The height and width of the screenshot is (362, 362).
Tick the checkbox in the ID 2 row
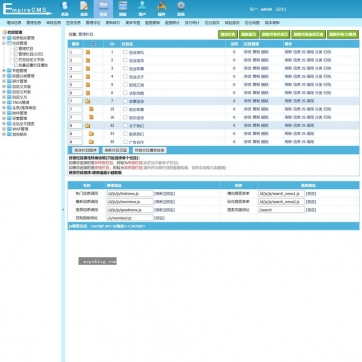coord(125,60)
